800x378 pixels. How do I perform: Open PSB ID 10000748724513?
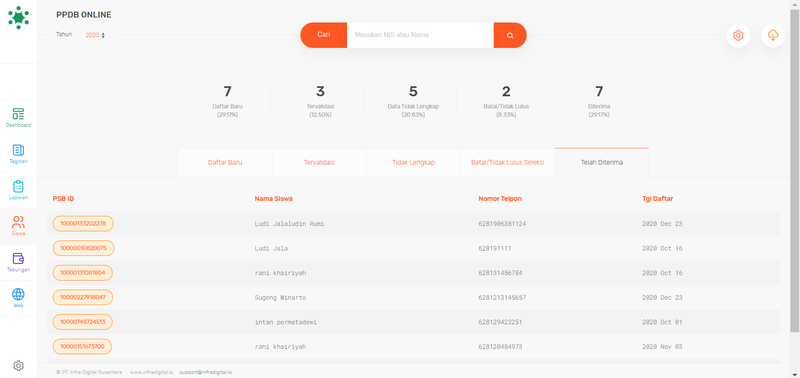(83, 322)
